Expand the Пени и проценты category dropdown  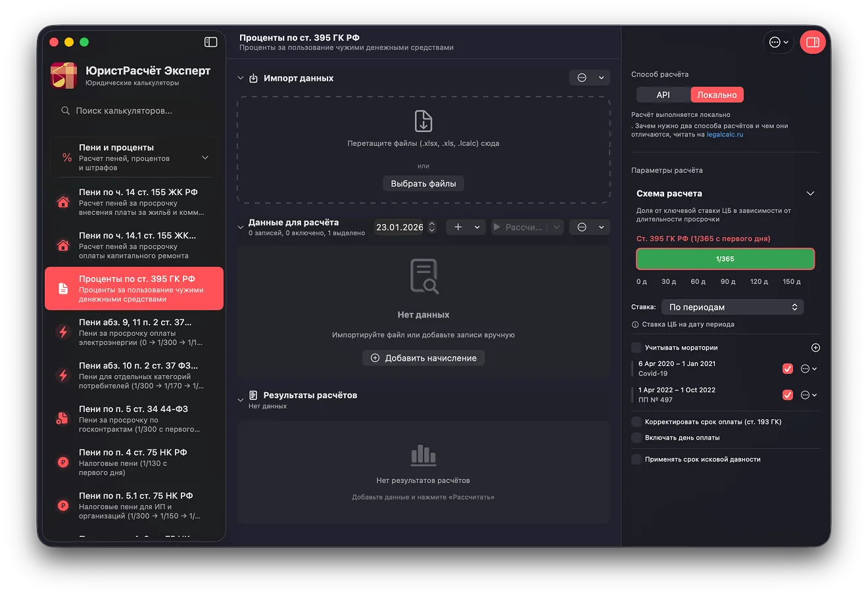click(205, 158)
